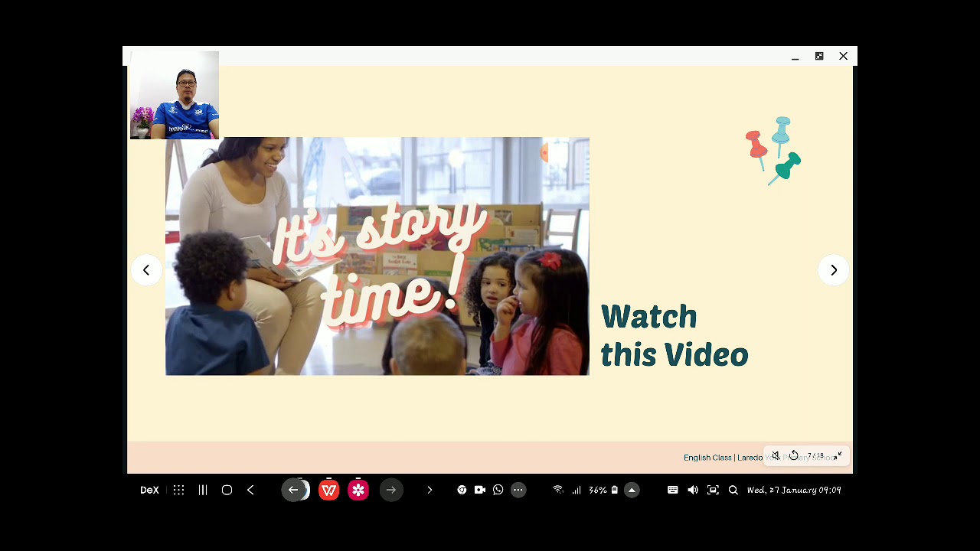This screenshot has width=980, height=551.
Task: Click the system volume speaker icon
Action: point(693,490)
